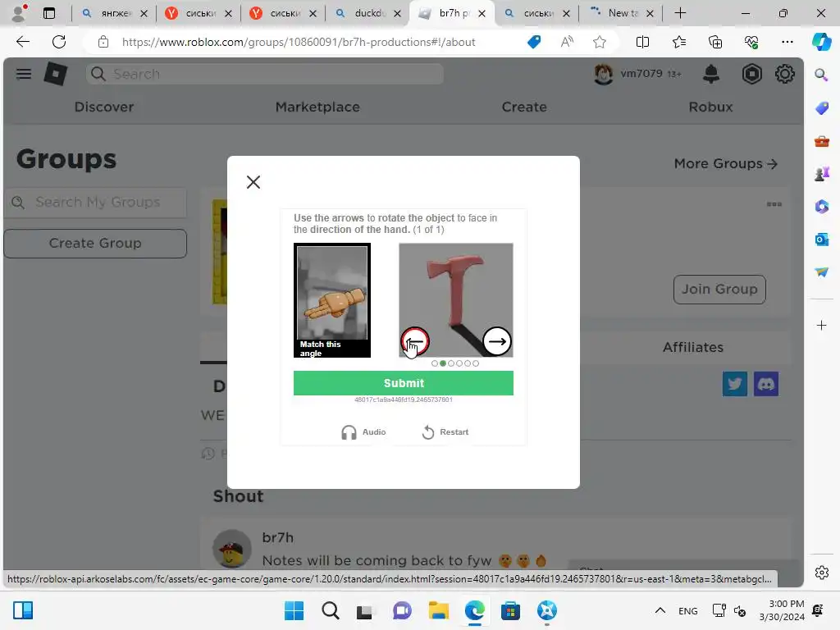Open the shopping price tag icon
This screenshot has height=630, width=840.
[x=534, y=42]
